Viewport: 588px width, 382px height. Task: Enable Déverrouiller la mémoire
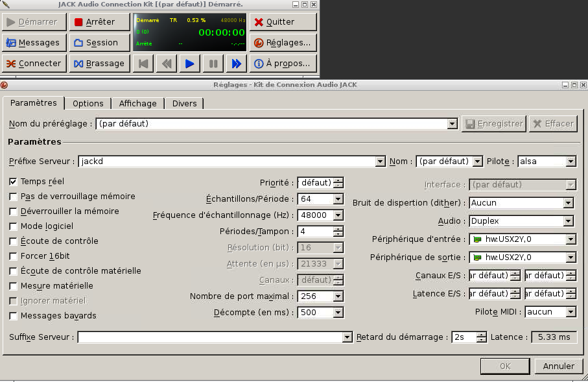pos(13,211)
